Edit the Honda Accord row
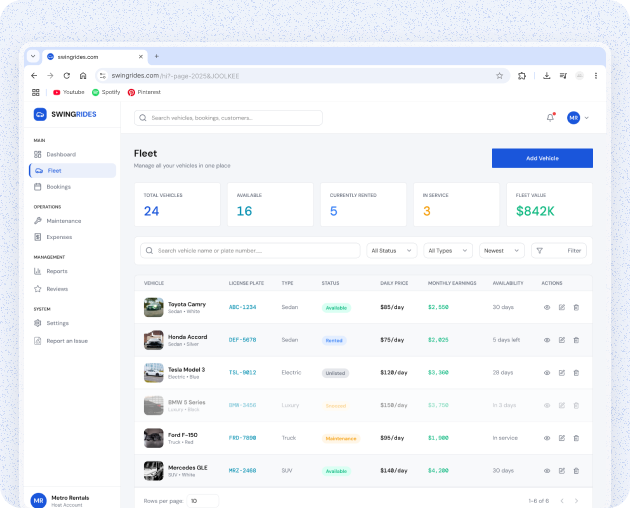 pyautogui.click(x=562, y=340)
